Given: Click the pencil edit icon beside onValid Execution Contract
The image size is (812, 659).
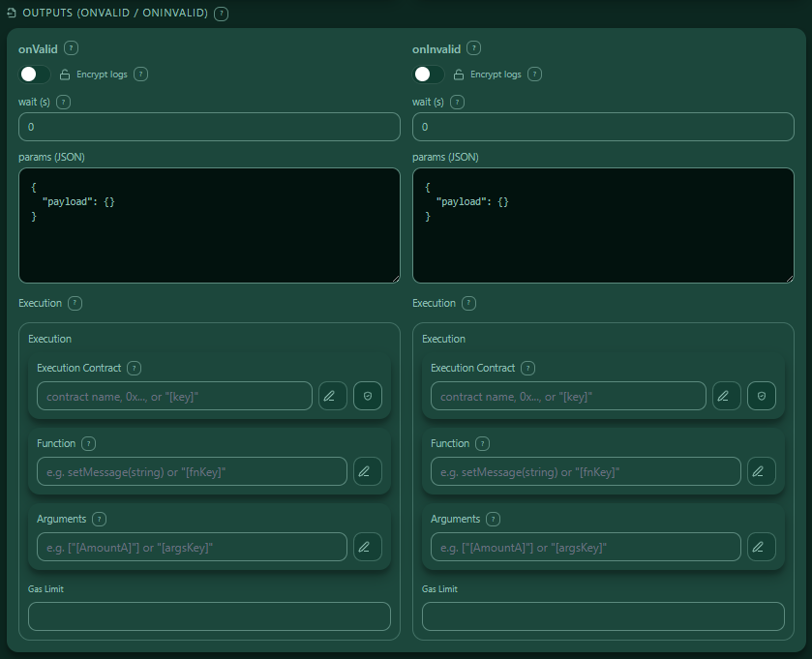Looking at the screenshot, I should point(332,396).
